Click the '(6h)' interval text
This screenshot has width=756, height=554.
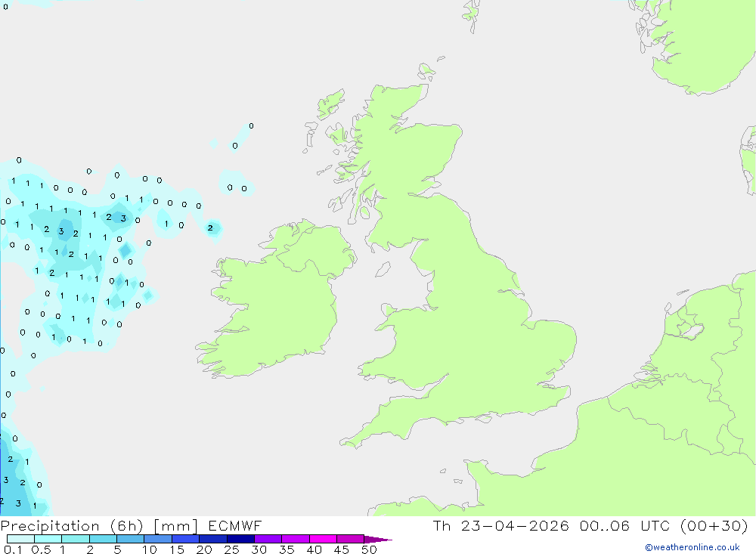tap(126, 525)
